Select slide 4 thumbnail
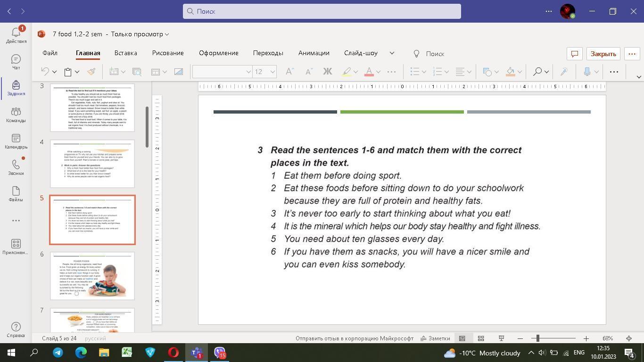Image resolution: width=644 pixels, height=362 pixels. (x=92, y=164)
